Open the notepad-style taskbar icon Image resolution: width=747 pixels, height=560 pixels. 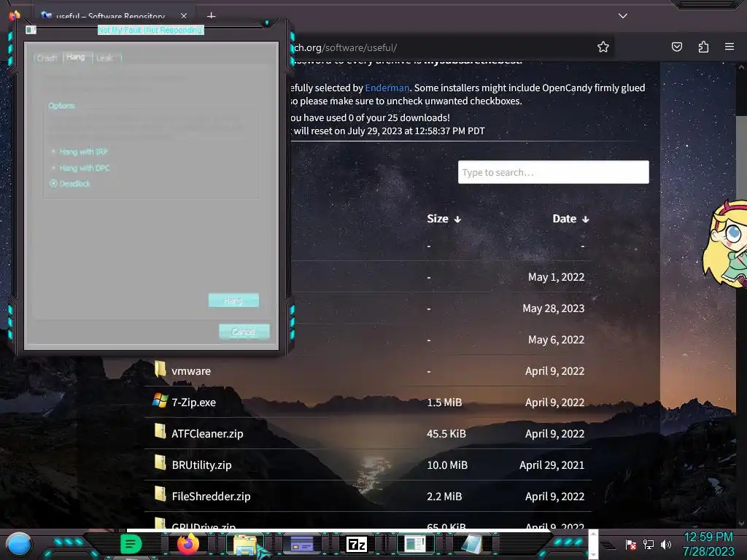pyautogui.click(x=471, y=544)
